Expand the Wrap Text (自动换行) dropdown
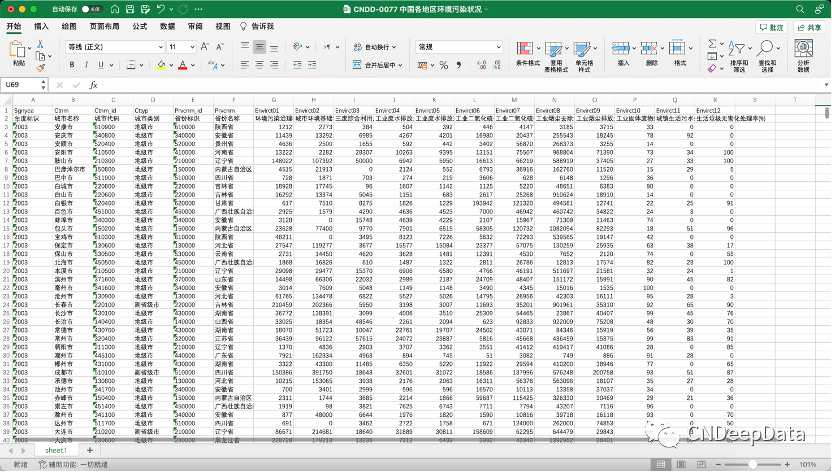This screenshot has height=472, width=832. [394, 47]
